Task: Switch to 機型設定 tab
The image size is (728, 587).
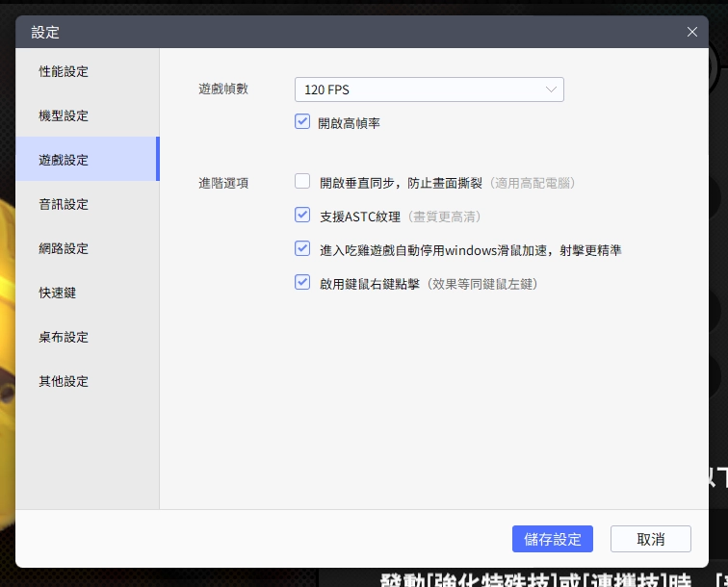Action: pyautogui.click(x=88, y=115)
